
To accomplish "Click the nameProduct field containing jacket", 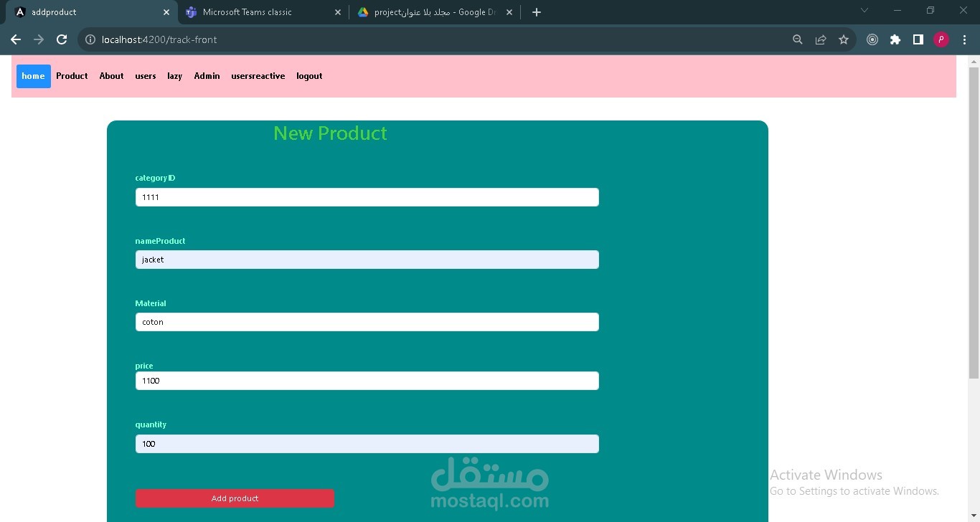I will click(x=367, y=260).
